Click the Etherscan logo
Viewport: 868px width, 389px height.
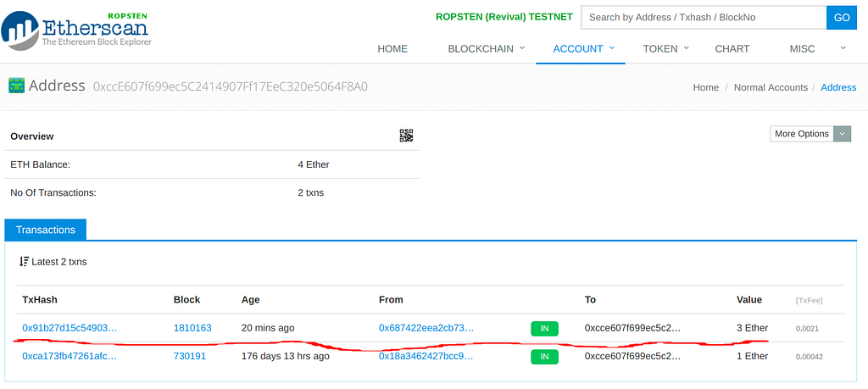coord(76,31)
